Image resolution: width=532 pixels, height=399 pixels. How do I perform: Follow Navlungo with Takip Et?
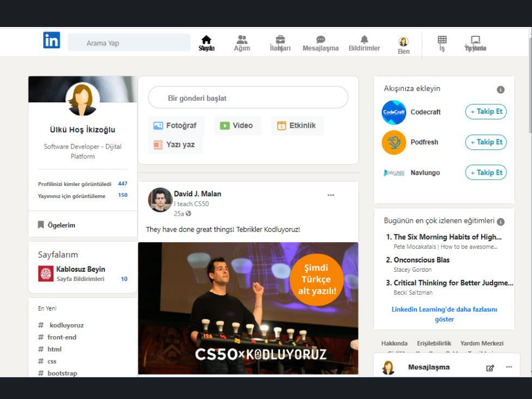486,172
